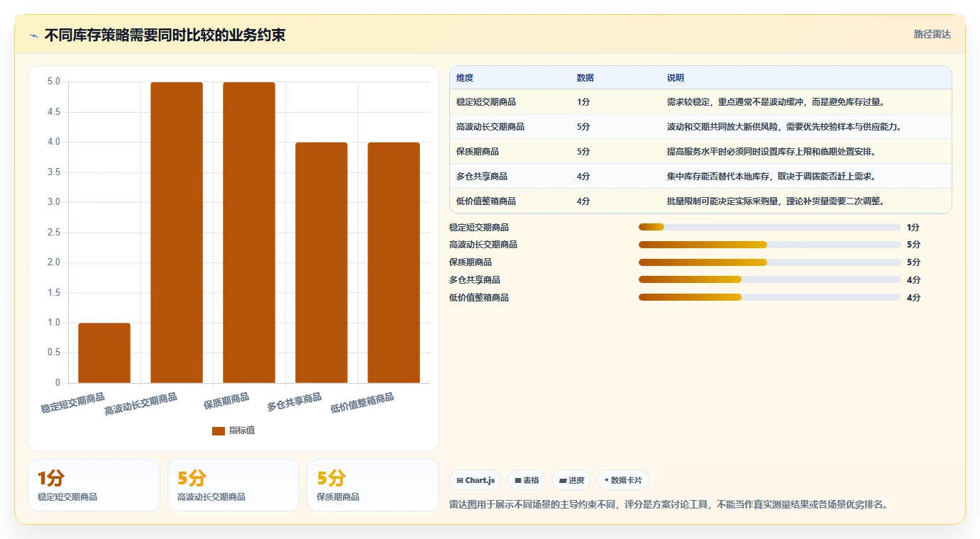980x539 pixels.
Task: Click the 指标值 legend text
Action: click(x=242, y=430)
